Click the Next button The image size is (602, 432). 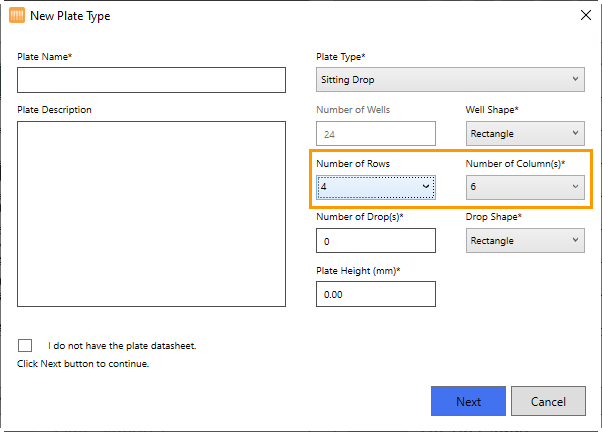click(468, 401)
